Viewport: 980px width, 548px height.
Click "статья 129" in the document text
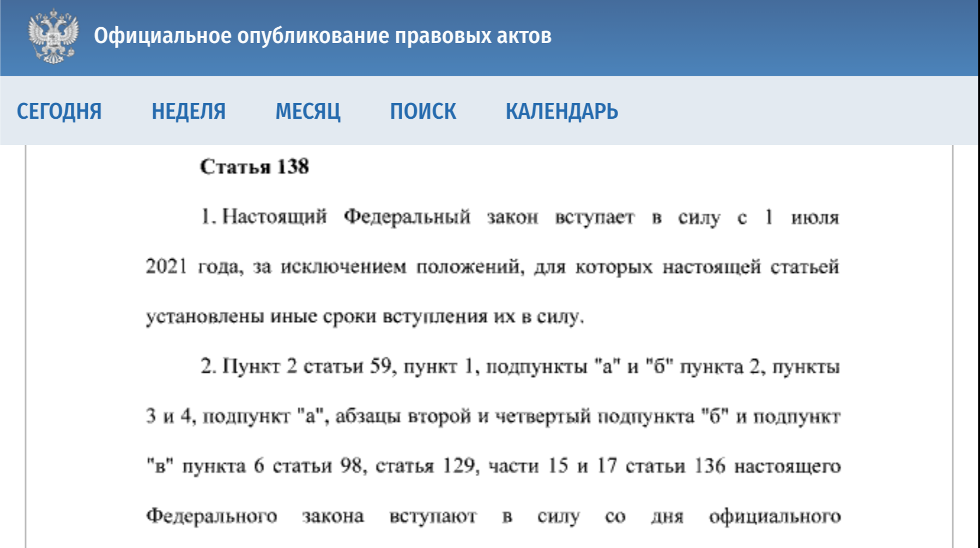[427, 466]
